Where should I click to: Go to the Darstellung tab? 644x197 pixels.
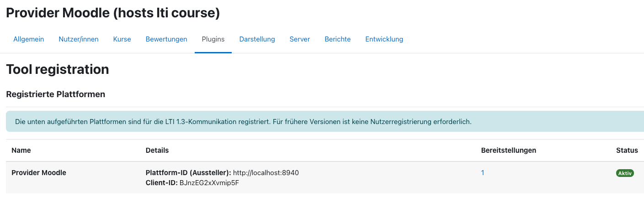coord(257,39)
